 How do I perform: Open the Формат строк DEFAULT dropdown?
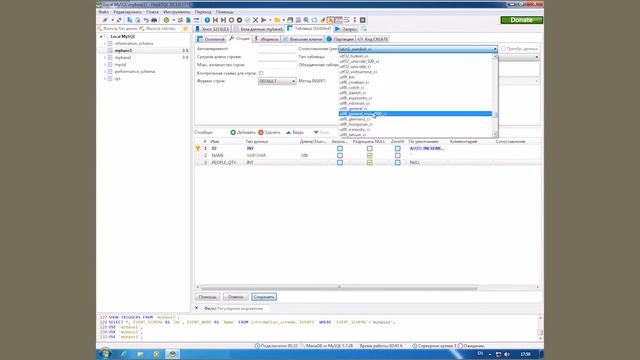tap(277, 81)
